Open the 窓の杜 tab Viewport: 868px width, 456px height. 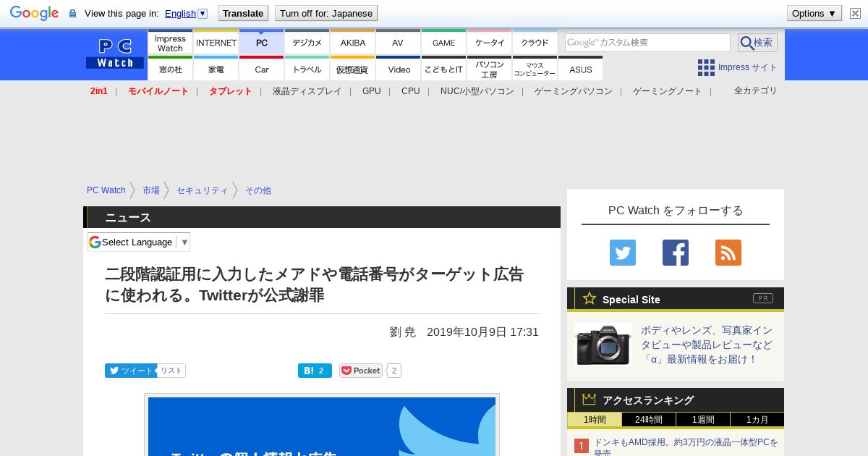(170, 69)
